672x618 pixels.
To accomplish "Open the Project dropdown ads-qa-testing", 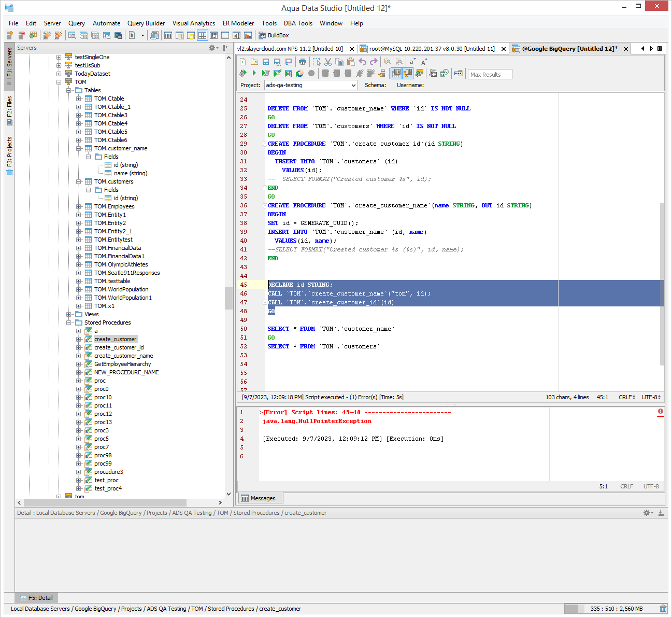I will point(310,85).
